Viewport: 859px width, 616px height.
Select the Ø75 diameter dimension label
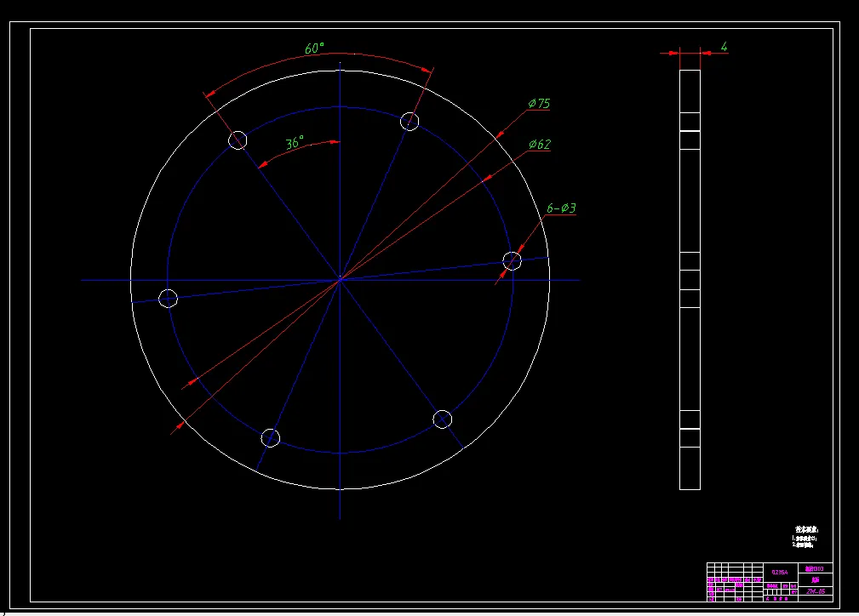click(539, 104)
